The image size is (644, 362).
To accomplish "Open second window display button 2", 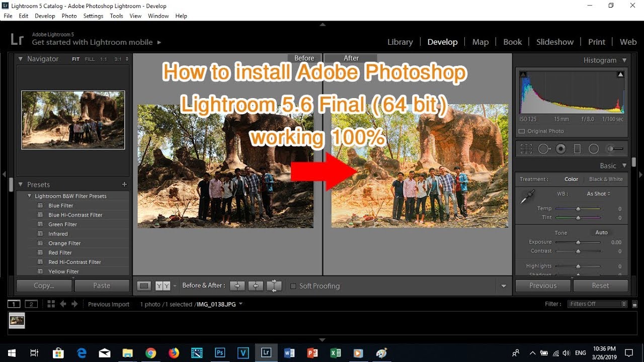I will click(31, 304).
